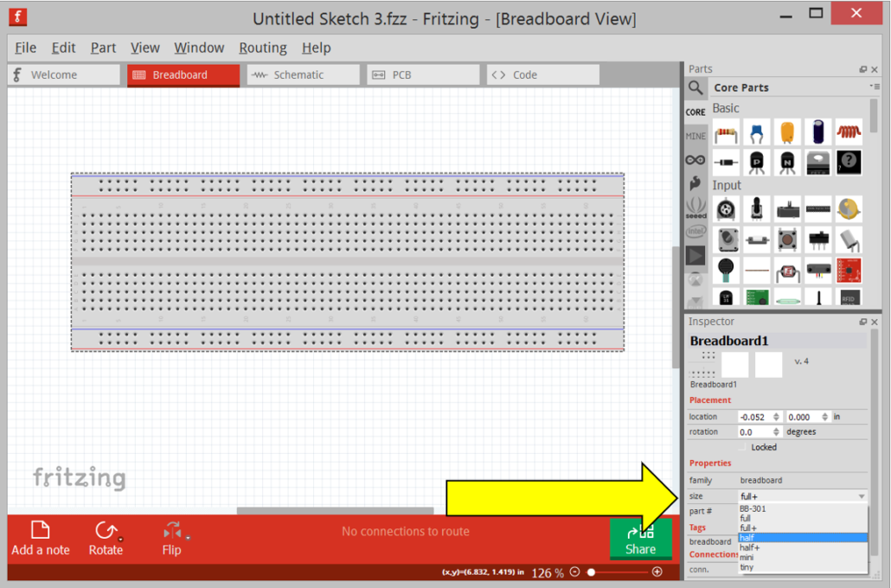Toggle the Locked checkbox
The image size is (891, 588).
click(742, 447)
